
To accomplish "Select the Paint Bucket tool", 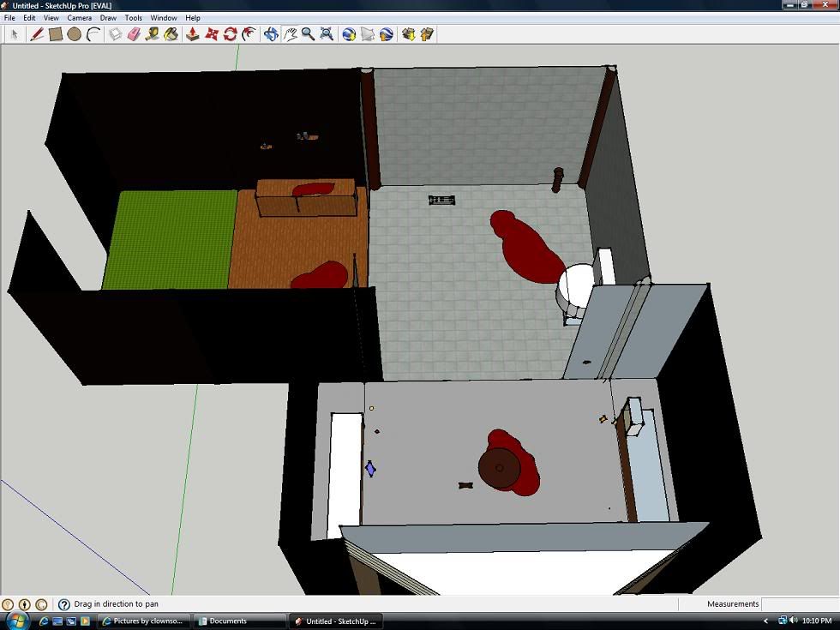I will pyautogui.click(x=171, y=34).
